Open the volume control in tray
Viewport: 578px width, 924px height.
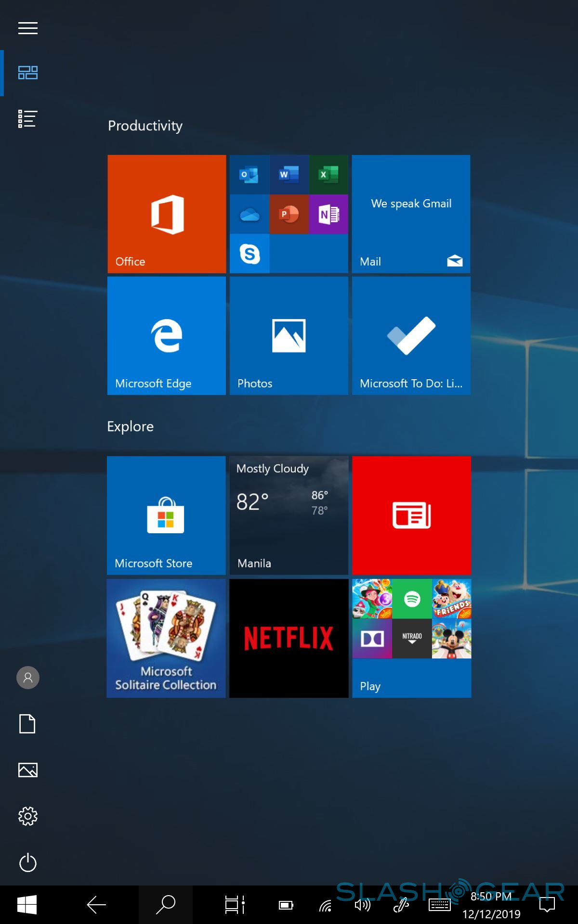(x=362, y=906)
